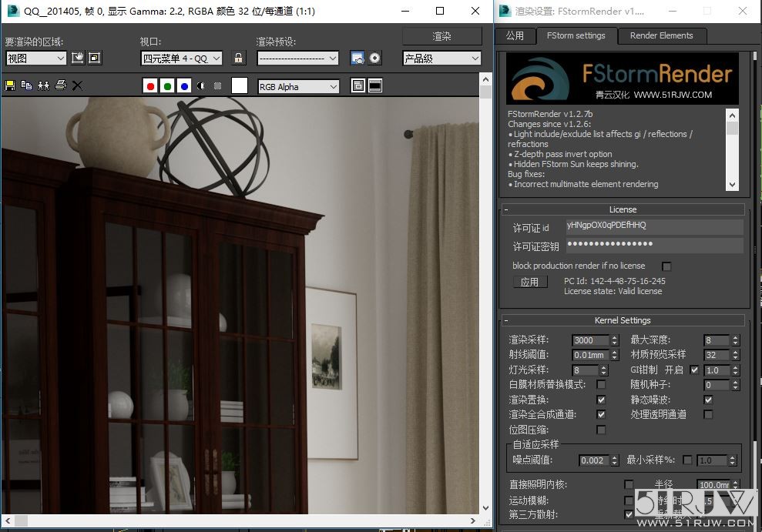
Task: Toggle the green channel button
Action: [167, 86]
